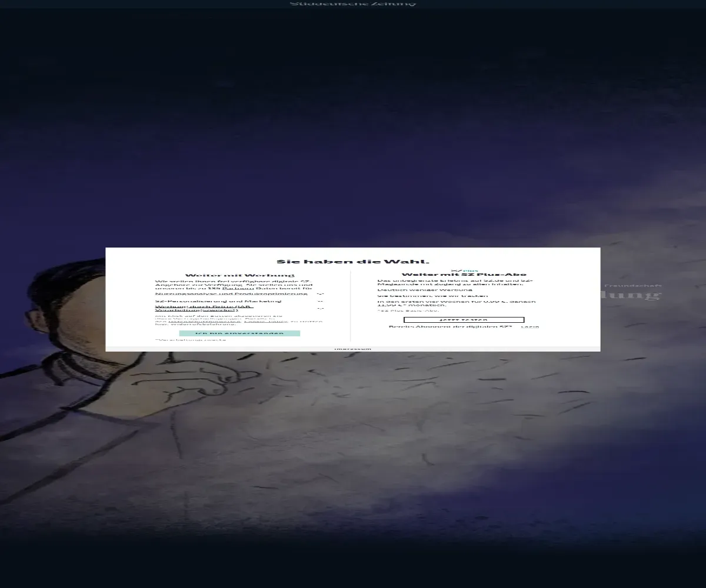The image size is (706, 588).
Task: Open the Login link for subscribers
Action: (529, 327)
